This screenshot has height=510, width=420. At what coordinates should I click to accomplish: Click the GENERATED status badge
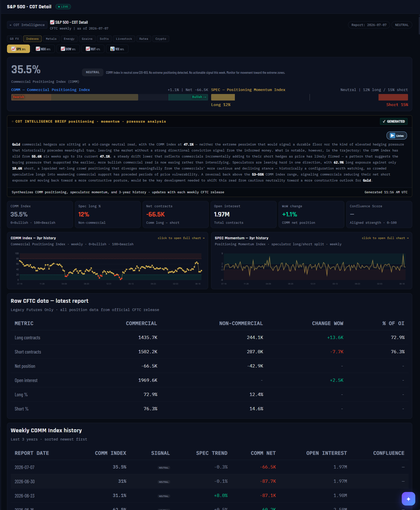tap(394, 121)
